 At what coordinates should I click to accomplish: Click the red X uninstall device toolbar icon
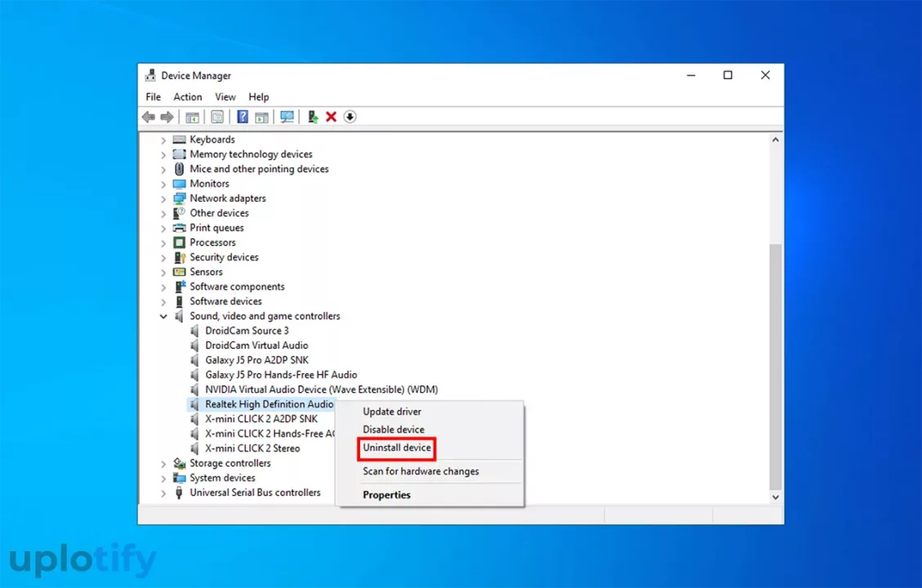(331, 117)
